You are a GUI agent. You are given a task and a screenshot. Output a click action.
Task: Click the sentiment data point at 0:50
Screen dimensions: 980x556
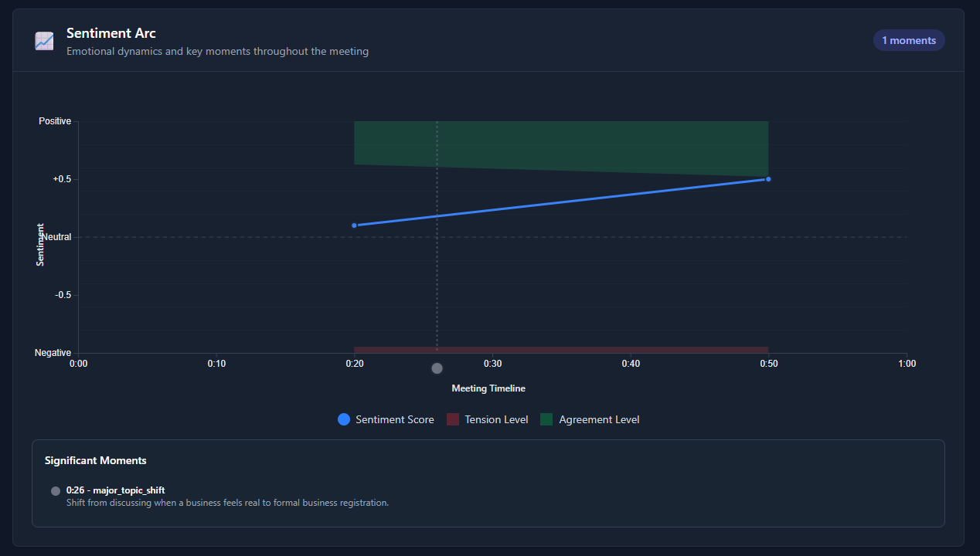[767, 178]
